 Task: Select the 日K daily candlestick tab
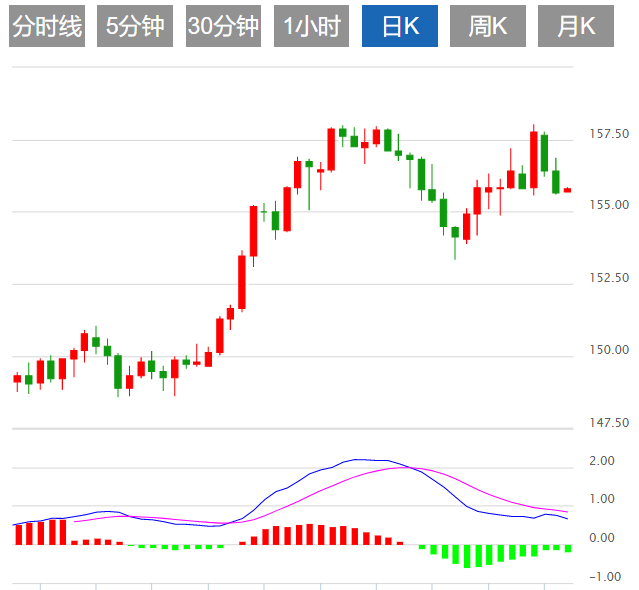(400, 26)
